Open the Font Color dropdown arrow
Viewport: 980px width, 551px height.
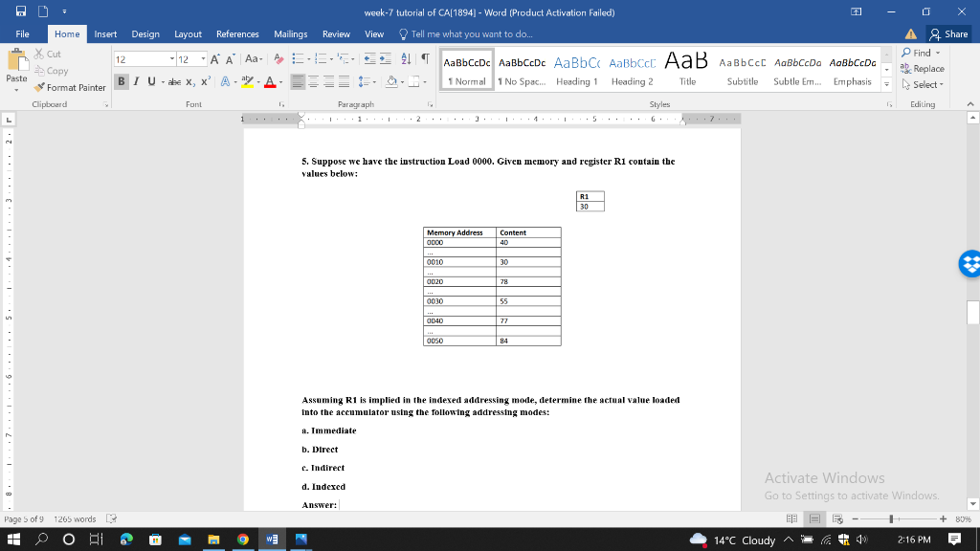tap(279, 82)
